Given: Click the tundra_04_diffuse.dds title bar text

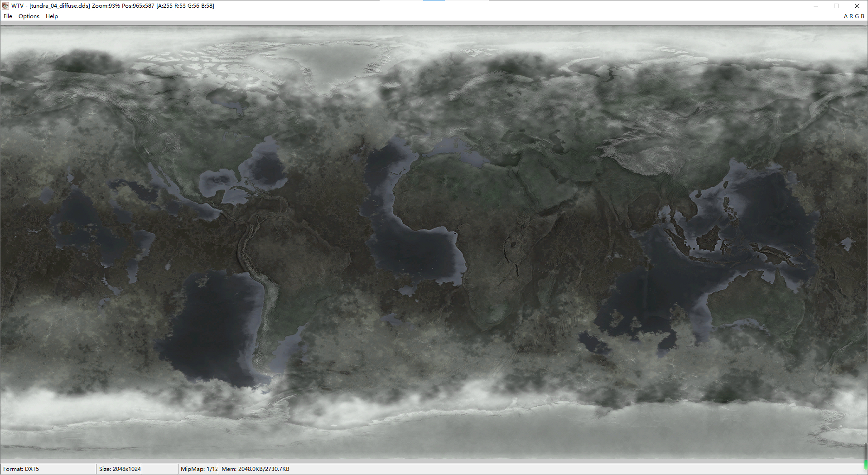Looking at the screenshot, I should [59, 5].
